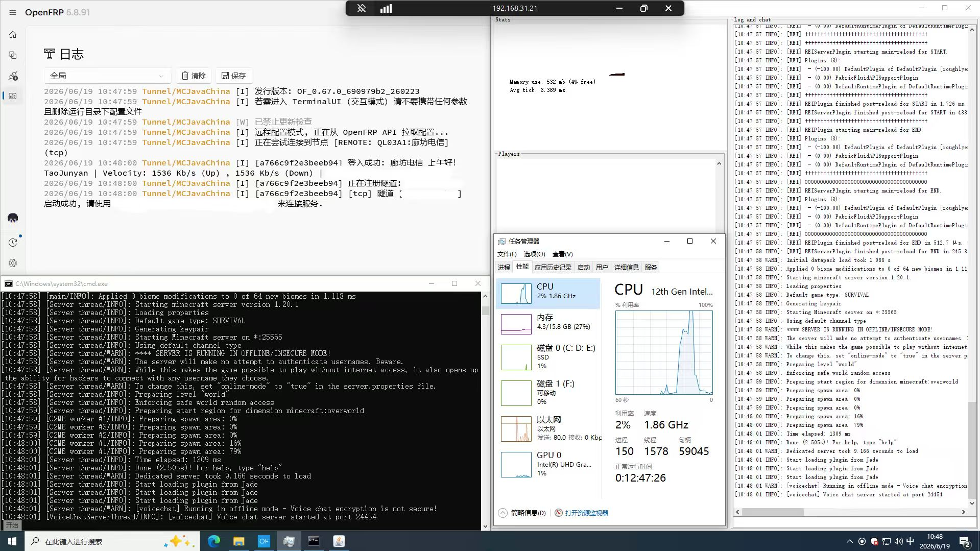Select 磁盘 1 (F:) performance item
This screenshot has width=980, height=551.
pos(548,392)
